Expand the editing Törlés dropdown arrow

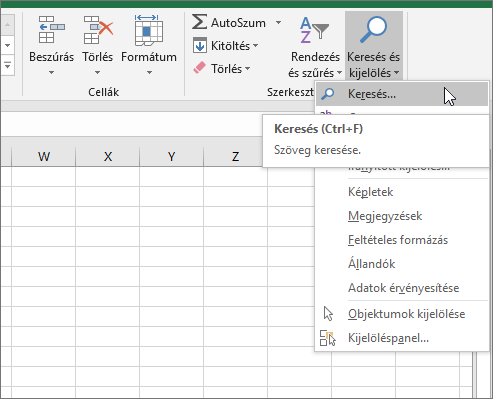(x=247, y=68)
